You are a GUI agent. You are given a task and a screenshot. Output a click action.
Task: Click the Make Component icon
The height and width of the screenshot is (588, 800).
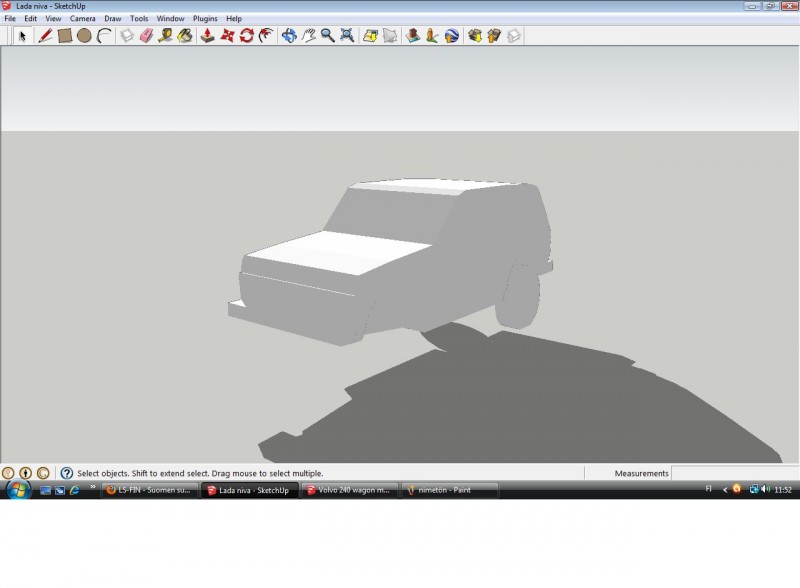coord(127,36)
